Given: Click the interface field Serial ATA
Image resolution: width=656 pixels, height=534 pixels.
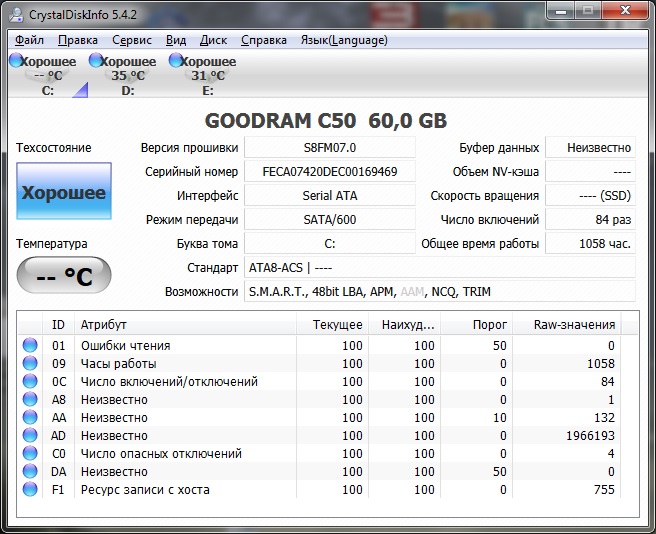Looking at the screenshot, I should pyautogui.click(x=330, y=195).
